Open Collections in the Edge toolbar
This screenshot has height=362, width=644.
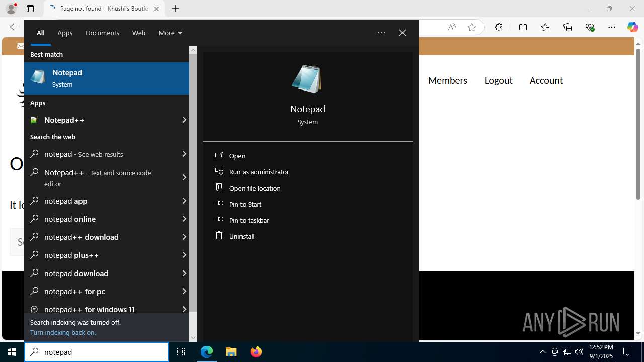568,27
